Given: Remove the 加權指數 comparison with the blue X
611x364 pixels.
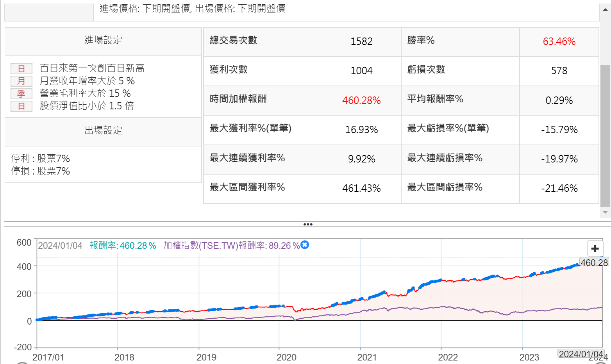Looking at the screenshot, I should (x=305, y=245).
